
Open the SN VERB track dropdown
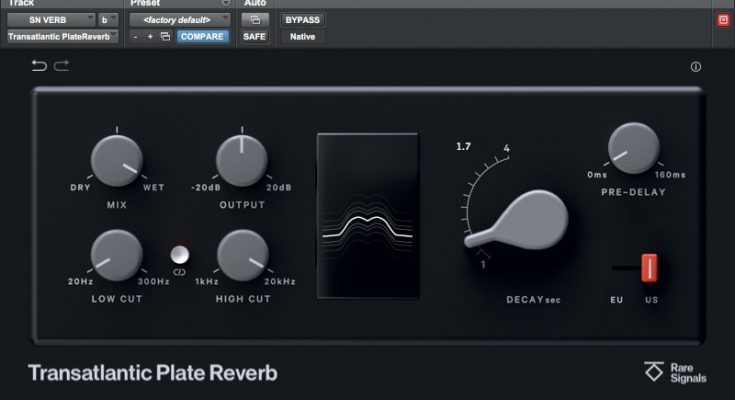click(x=50, y=19)
